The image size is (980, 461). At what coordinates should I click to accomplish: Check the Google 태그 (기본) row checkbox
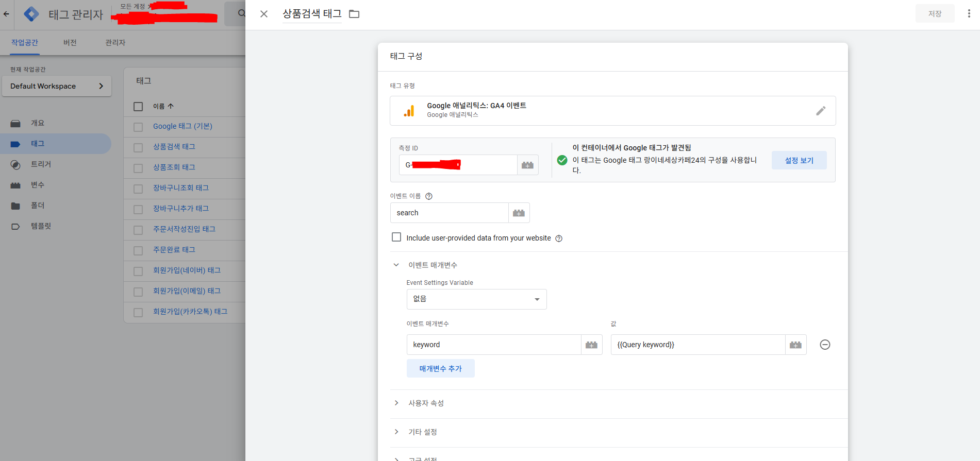(x=138, y=127)
